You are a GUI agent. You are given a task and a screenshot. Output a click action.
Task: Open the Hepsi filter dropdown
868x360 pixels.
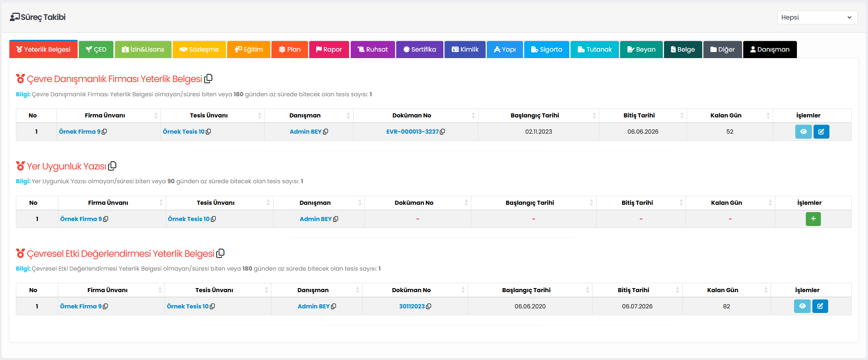coord(817,17)
